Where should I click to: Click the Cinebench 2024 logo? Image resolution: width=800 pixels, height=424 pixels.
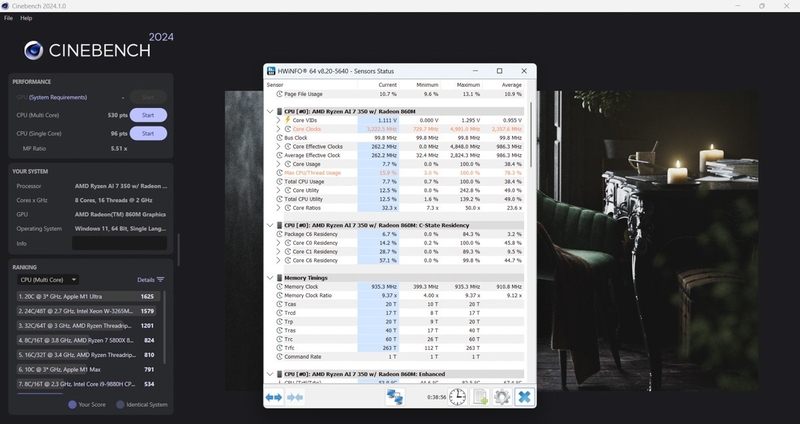(x=99, y=47)
